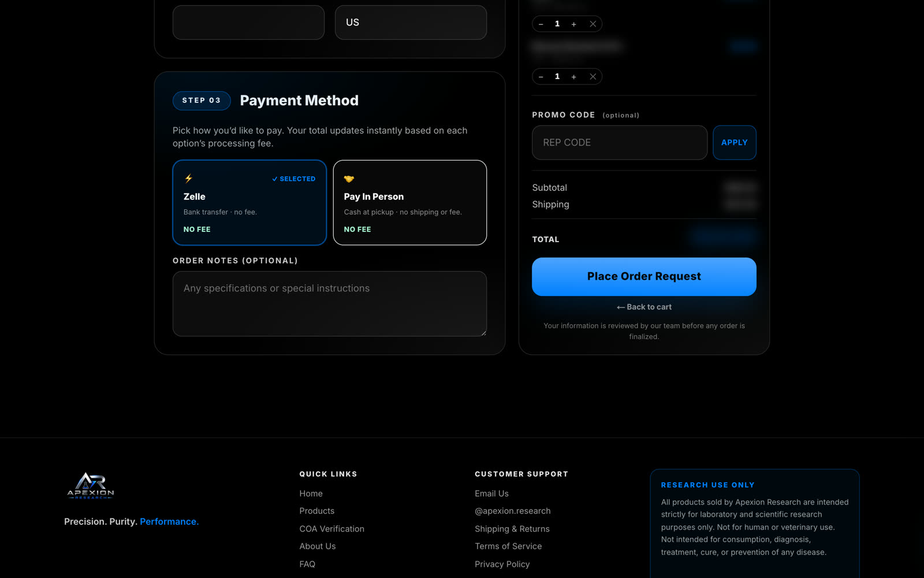Click Place Order Request button
This screenshot has width=924, height=578.
pos(644,277)
